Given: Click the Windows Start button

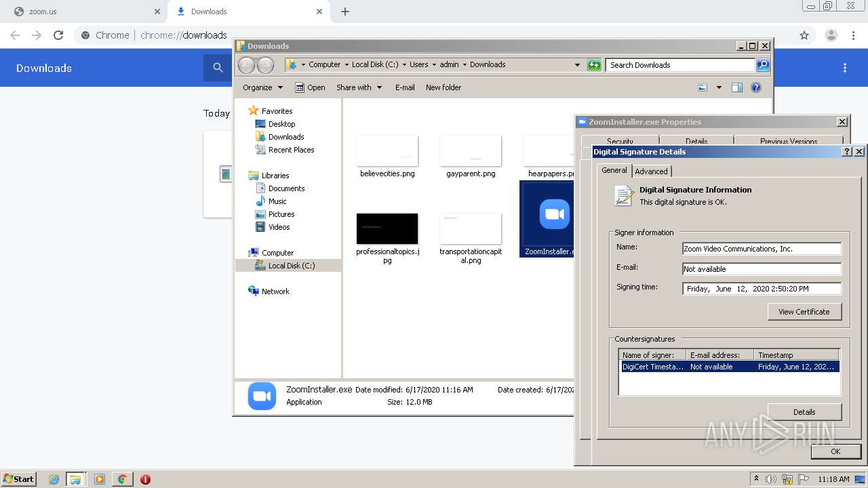Looking at the screenshot, I should click(19, 479).
